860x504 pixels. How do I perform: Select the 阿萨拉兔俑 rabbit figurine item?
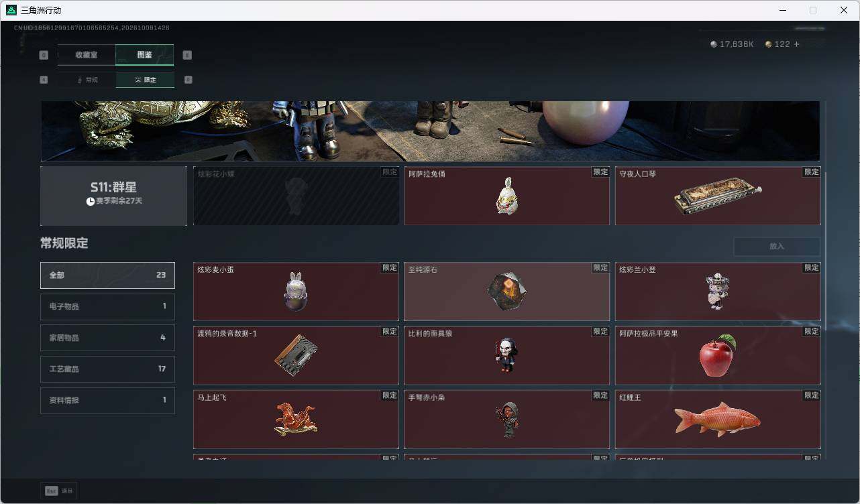tap(507, 196)
